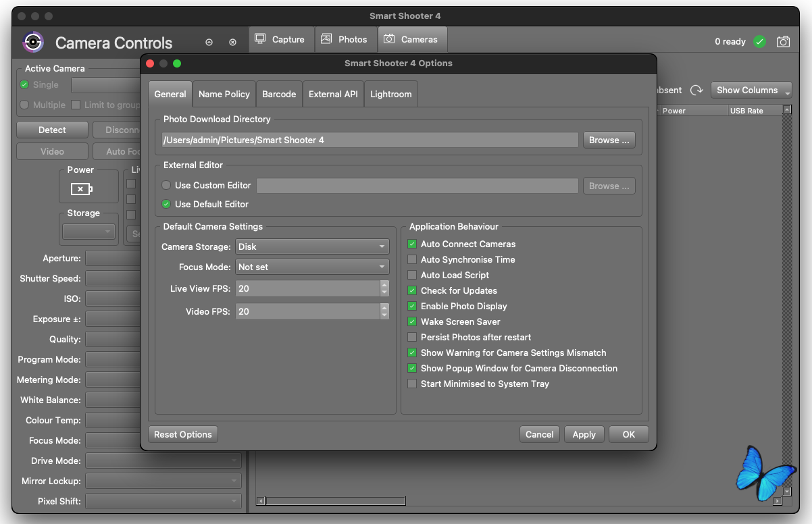Switch to the Name Policy tab
This screenshot has height=524, width=812.
pos(224,94)
